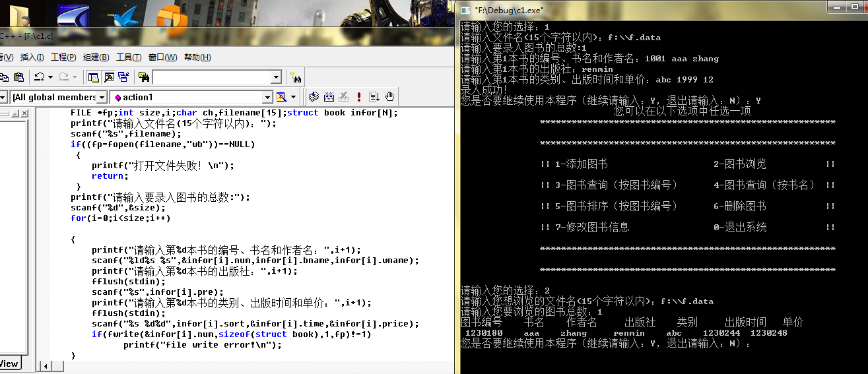Open the 工具(T) menu
868x374 pixels.
click(129, 57)
